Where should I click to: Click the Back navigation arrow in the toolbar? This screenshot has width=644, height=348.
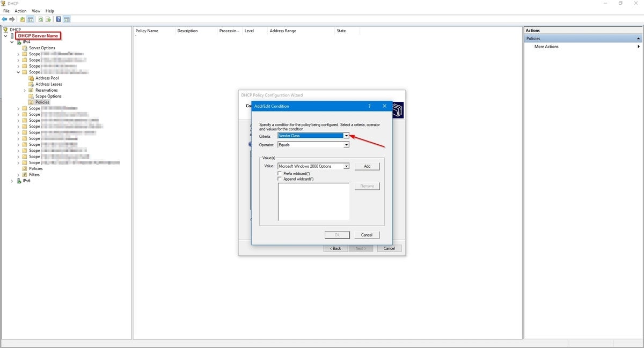tap(4, 19)
